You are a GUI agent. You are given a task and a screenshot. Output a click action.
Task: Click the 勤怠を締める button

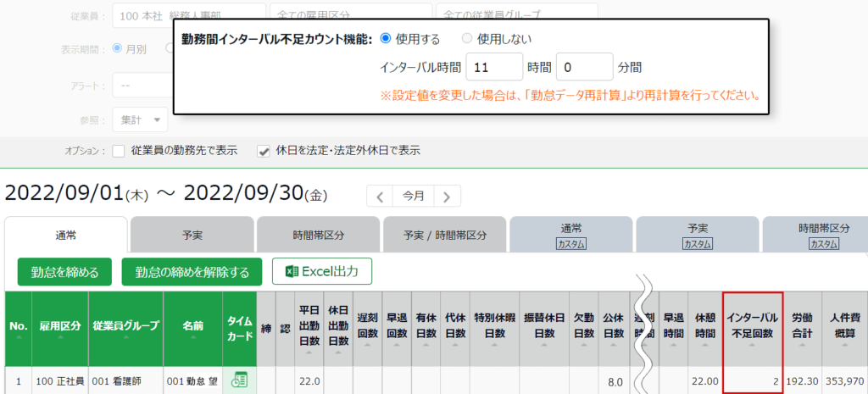[64, 272]
